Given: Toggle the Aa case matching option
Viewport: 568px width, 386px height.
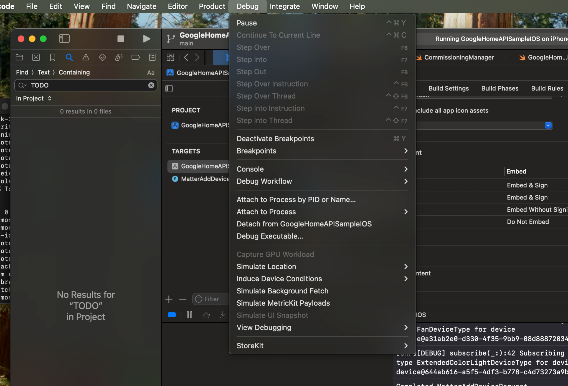Looking at the screenshot, I should 151,72.
